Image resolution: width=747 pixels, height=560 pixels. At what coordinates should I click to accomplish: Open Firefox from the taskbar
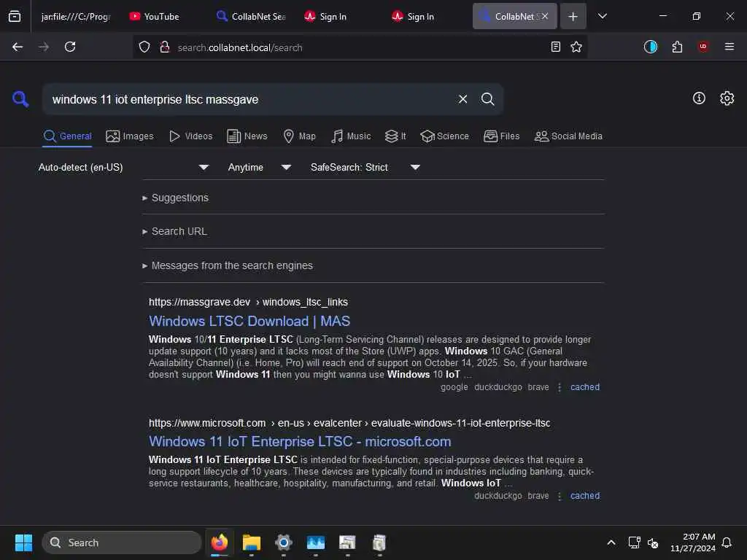click(x=219, y=542)
